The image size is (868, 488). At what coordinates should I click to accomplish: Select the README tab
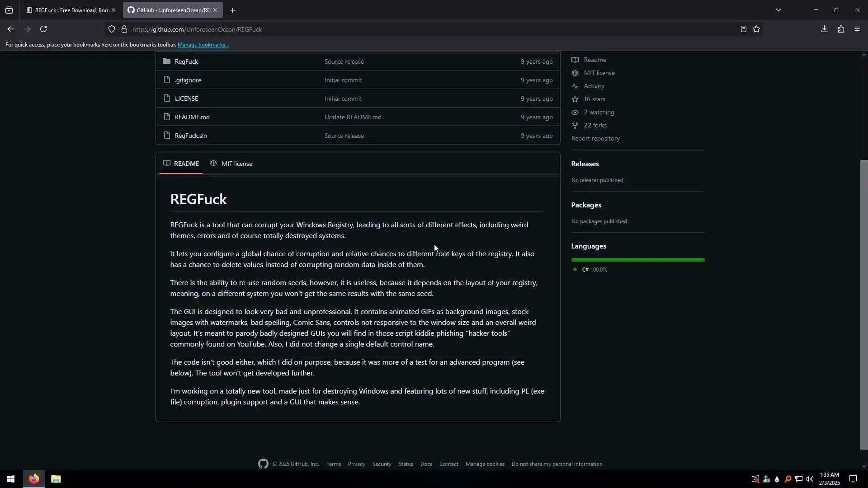(181, 164)
